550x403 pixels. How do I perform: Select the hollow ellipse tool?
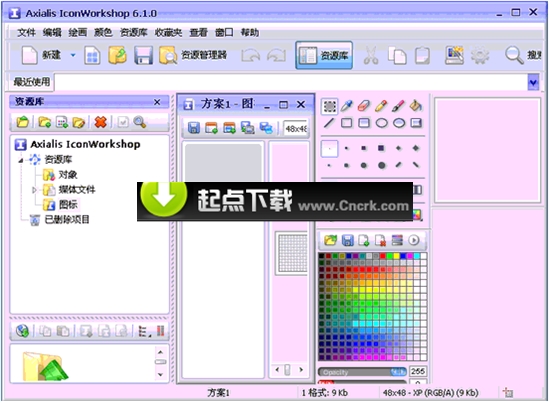[x=382, y=123]
